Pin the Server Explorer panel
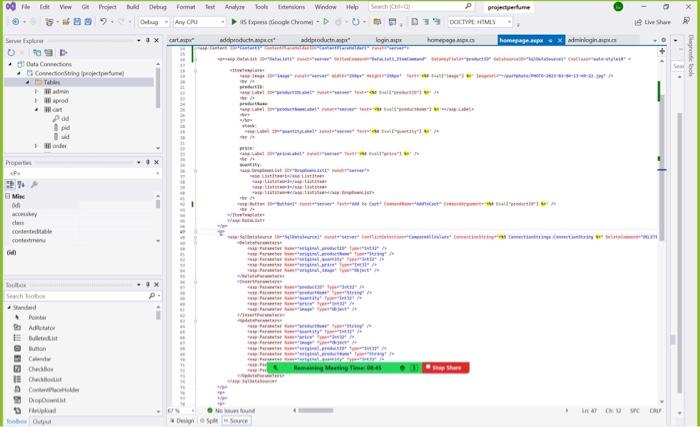Viewport: 700px width, 427px height. click(x=148, y=41)
